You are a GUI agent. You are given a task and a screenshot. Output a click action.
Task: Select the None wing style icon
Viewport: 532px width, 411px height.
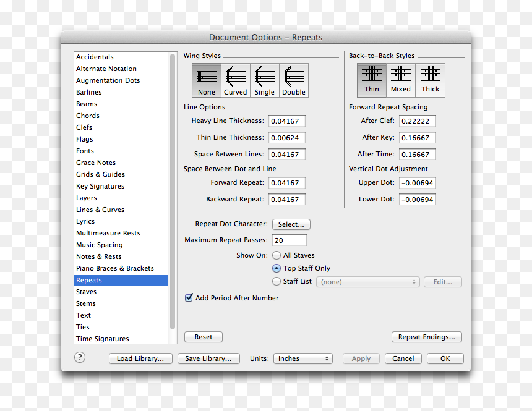[x=207, y=80]
